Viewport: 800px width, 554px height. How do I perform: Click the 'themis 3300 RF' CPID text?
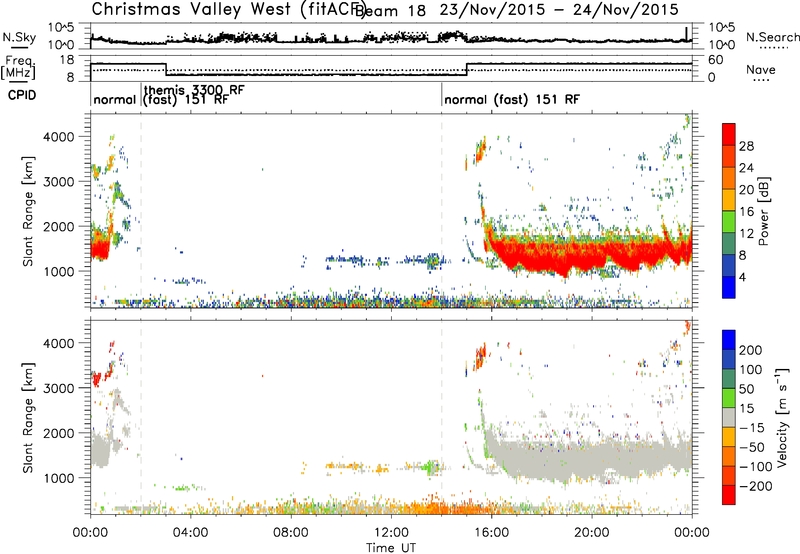tap(194, 90)
